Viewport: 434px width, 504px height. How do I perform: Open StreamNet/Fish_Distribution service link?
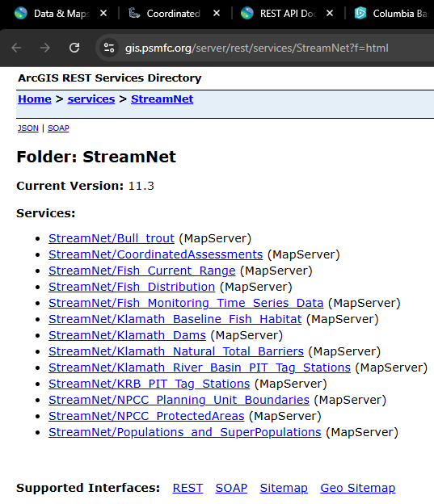[x=132, y=287]
